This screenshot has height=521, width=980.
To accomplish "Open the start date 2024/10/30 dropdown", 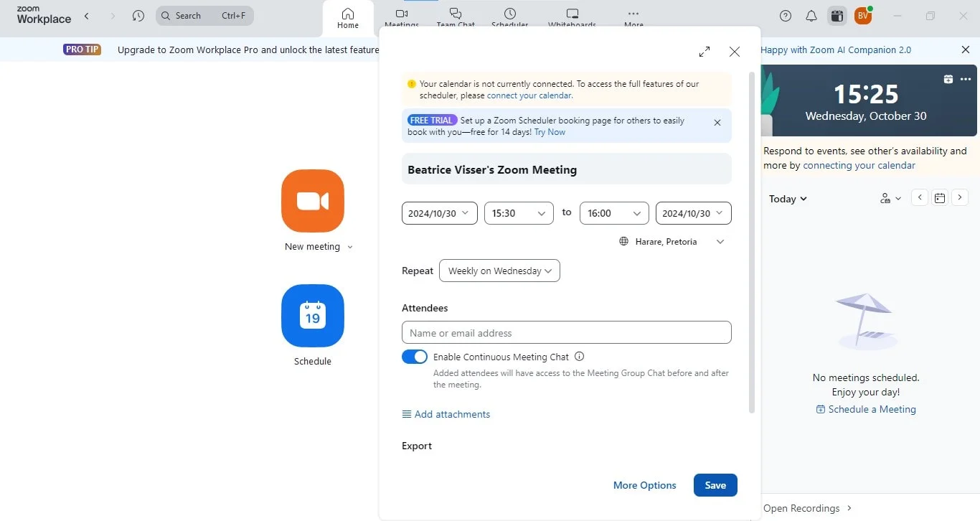I will coord(440,213).
